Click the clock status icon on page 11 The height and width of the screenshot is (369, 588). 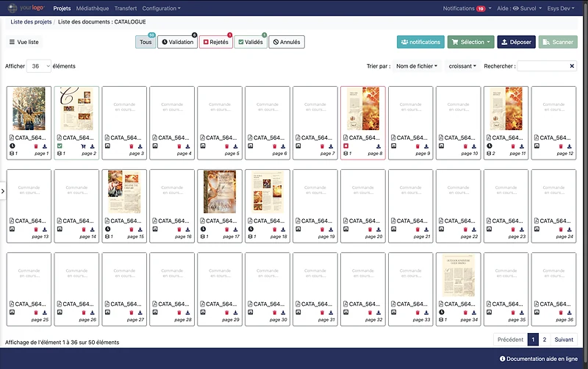[x=489, y=146]
